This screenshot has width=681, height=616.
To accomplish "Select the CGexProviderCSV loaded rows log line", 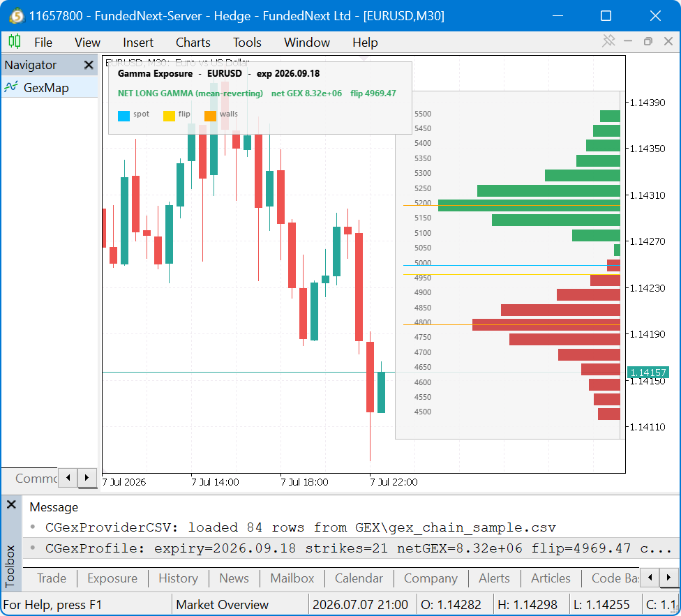I will [x=351, y=527].
